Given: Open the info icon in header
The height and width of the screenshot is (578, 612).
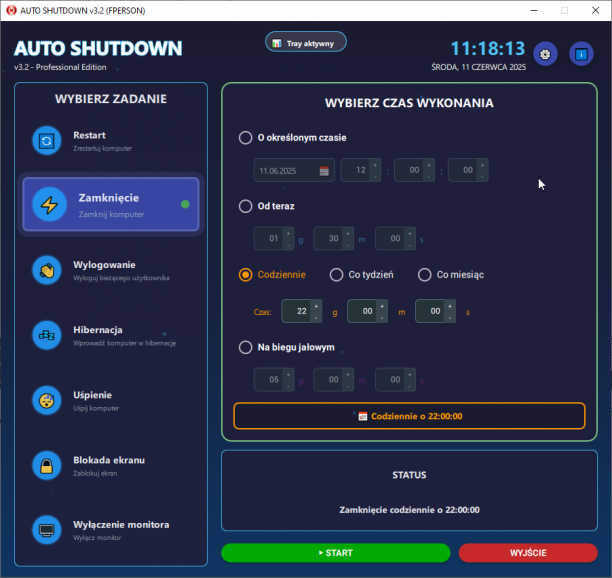Looking at the screenshot, I should point(581,54).
